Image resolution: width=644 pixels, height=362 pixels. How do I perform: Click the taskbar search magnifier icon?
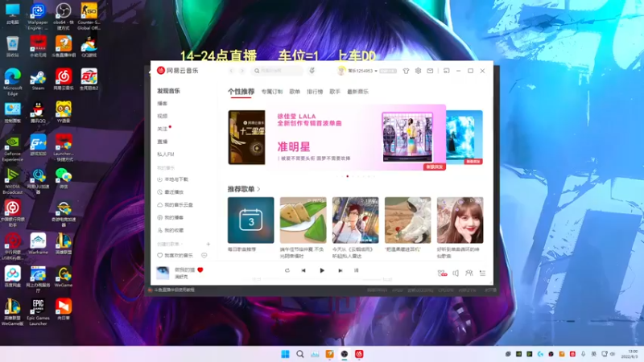click(300, 354)
